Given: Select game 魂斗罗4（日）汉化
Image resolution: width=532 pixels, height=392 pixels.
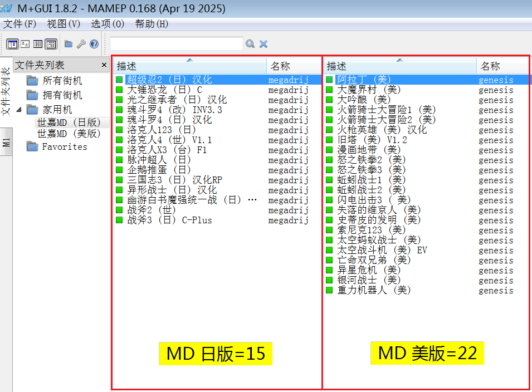Looking at the screenshot, I should tap(169, 120).
